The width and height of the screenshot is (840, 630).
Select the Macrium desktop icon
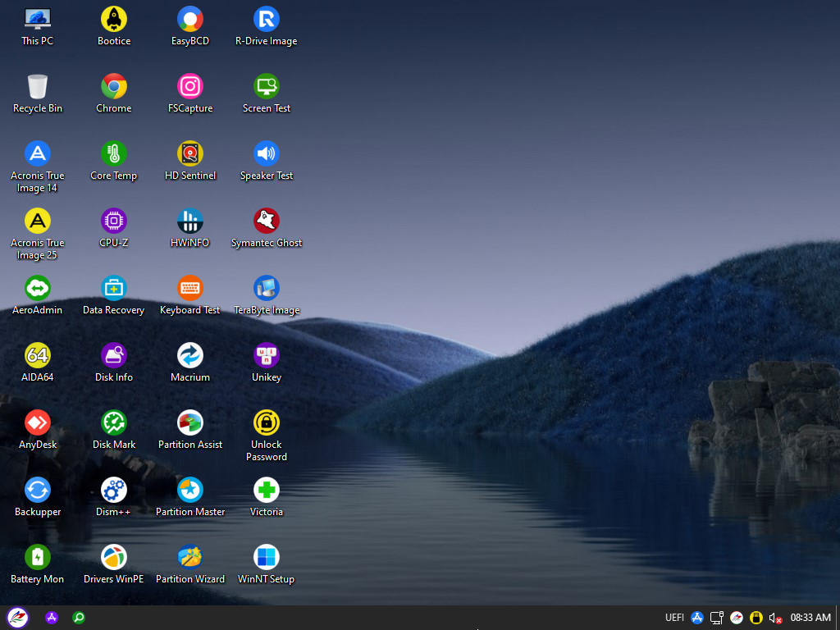(190, 356)
